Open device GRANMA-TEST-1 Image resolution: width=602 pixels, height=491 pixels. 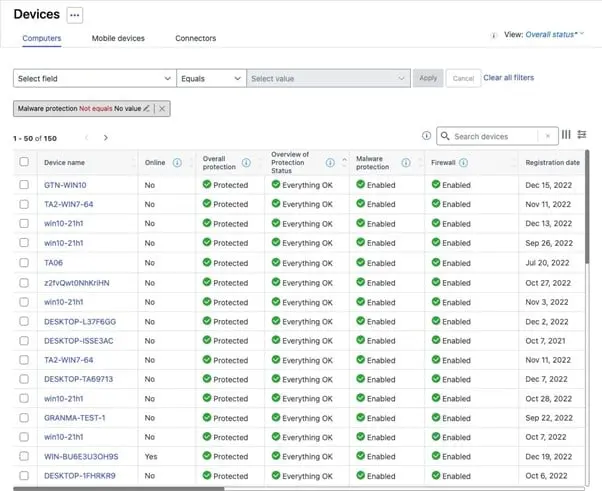click(74, 418)
